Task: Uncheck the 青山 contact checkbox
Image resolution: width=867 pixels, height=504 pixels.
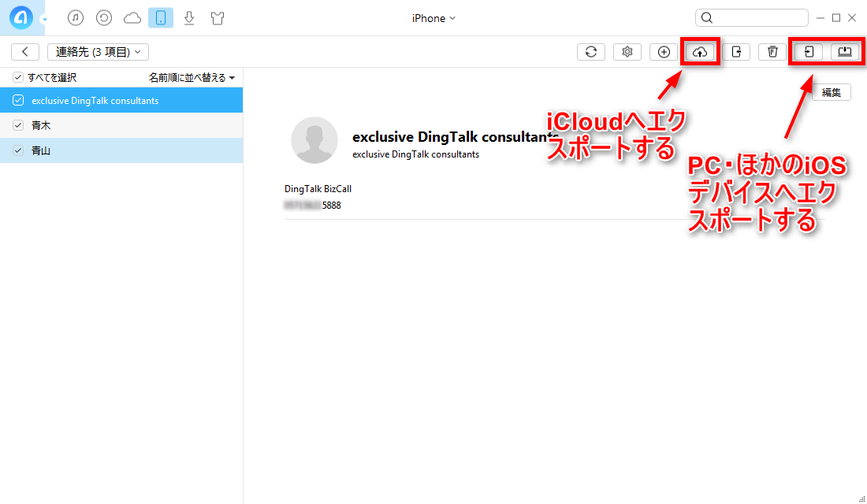Action: (18, 150)
